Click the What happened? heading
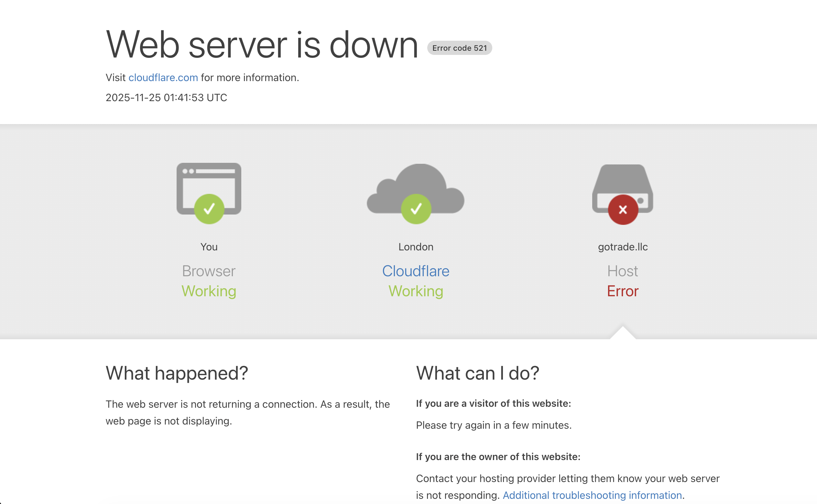 [177, 373]
